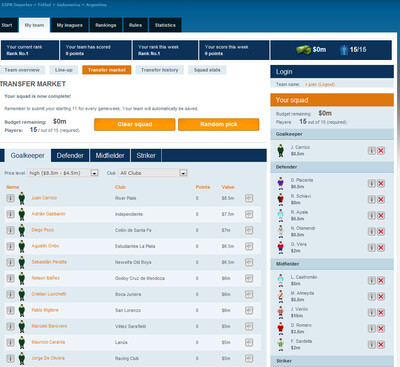The image size is (400, 367).
Task: Open info icon beside Diego Pozo
Action: tap(10, 230)
